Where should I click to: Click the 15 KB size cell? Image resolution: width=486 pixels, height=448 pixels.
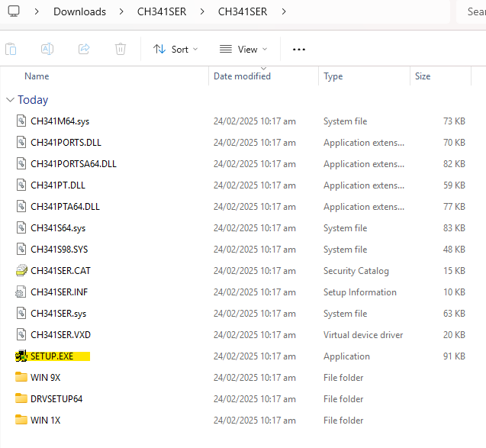click(x=454, y=271)
